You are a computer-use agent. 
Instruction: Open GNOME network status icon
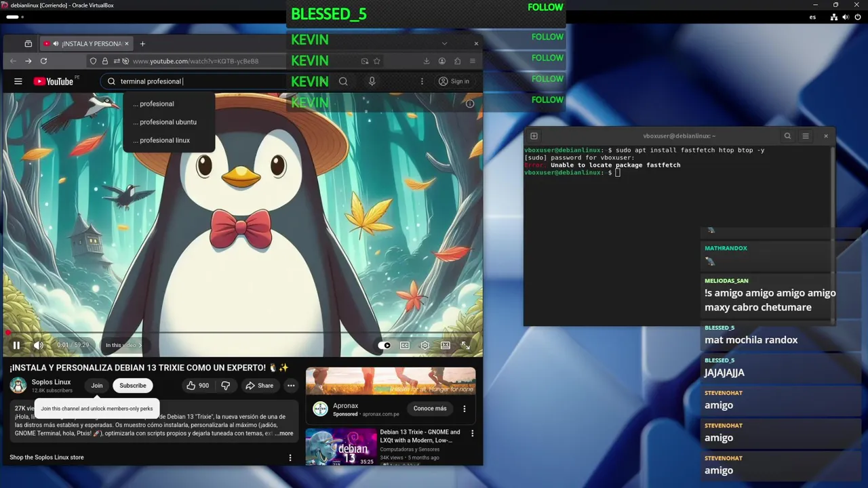point(833,17)
